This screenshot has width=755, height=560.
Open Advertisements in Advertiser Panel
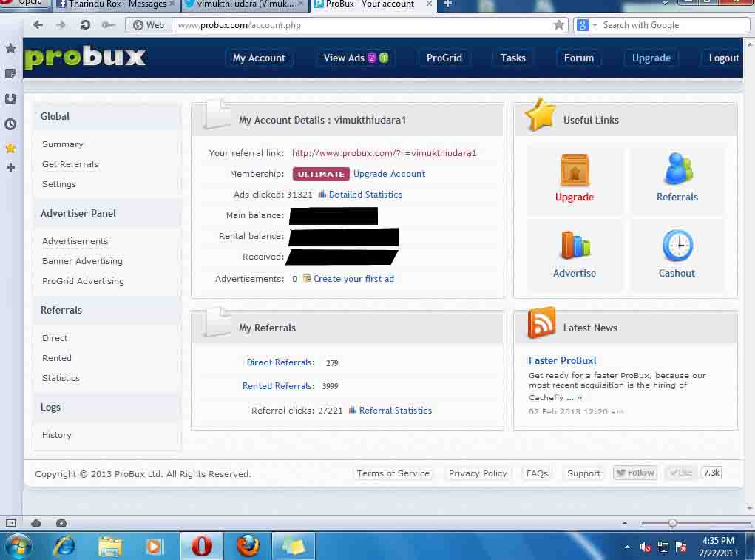tap(75, 240)
